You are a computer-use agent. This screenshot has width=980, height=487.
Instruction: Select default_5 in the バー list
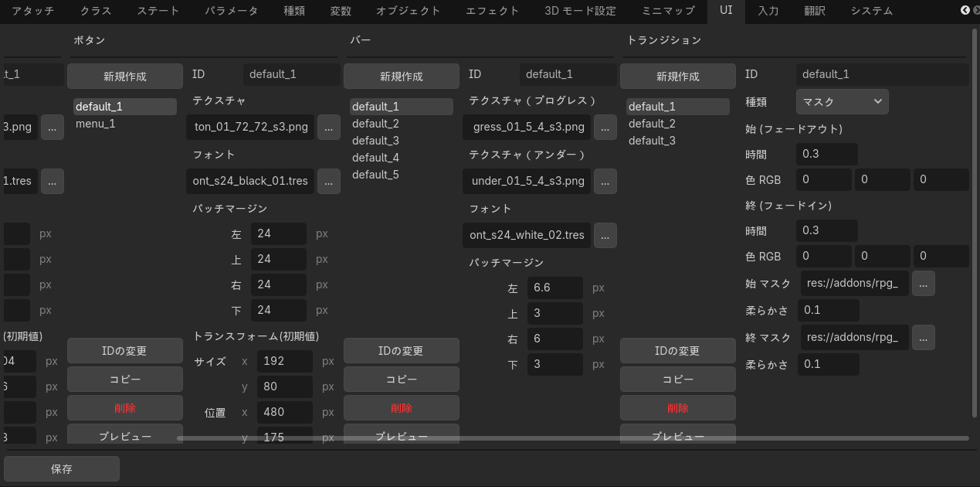(402, 175)
